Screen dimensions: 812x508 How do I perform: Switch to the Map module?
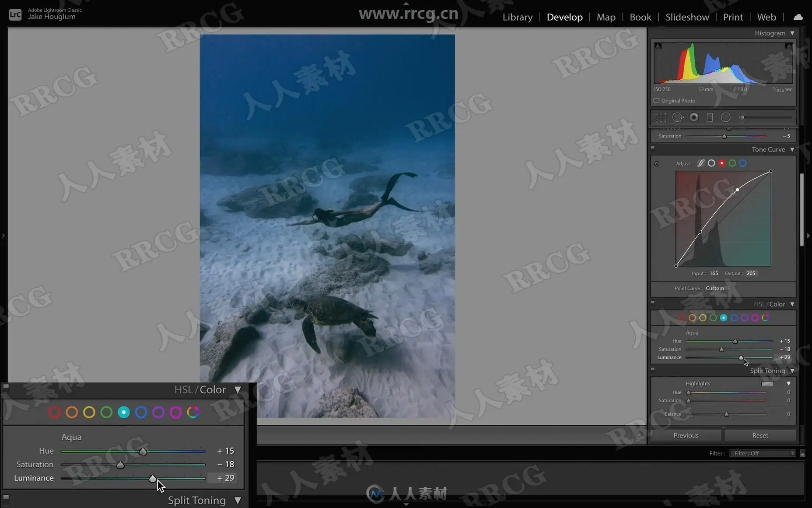click(606, 17)
